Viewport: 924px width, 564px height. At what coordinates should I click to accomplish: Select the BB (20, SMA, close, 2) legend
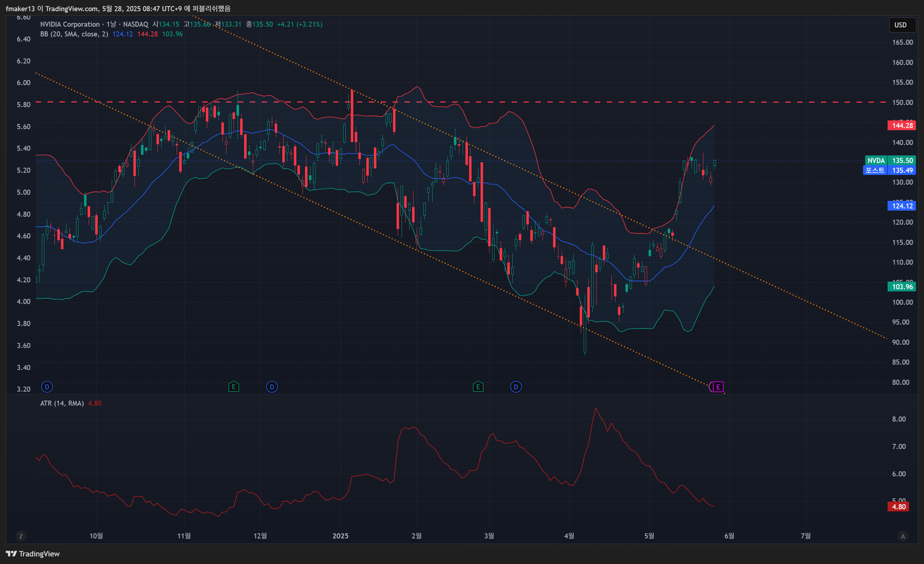coord(74,34)
